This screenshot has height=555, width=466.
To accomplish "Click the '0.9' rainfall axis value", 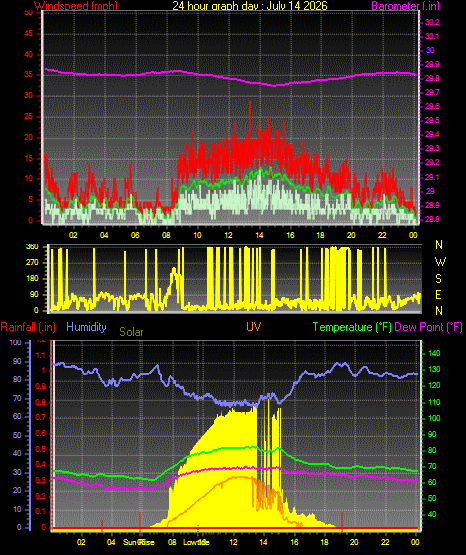I will tap(41, 386).
